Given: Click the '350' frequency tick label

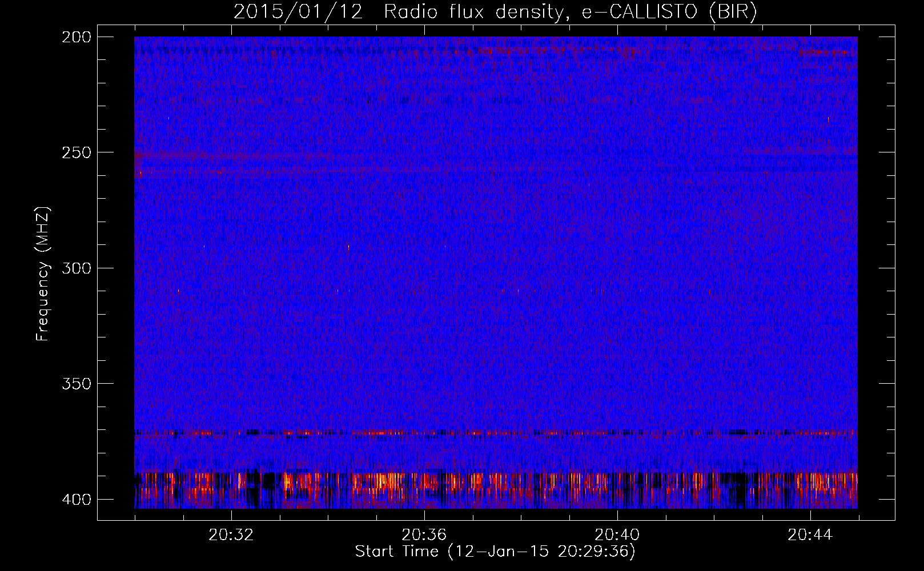Looking at the screenshot, I should click(77, 383).
